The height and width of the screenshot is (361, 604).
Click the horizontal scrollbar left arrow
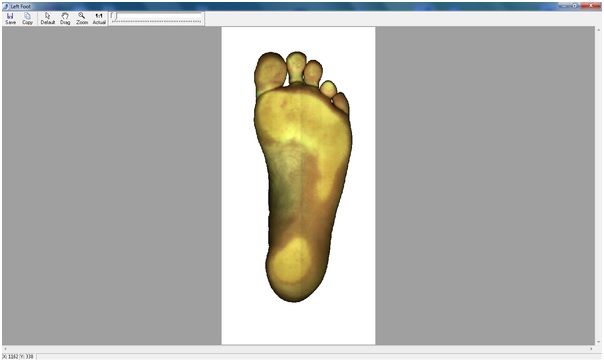(5, 349)
